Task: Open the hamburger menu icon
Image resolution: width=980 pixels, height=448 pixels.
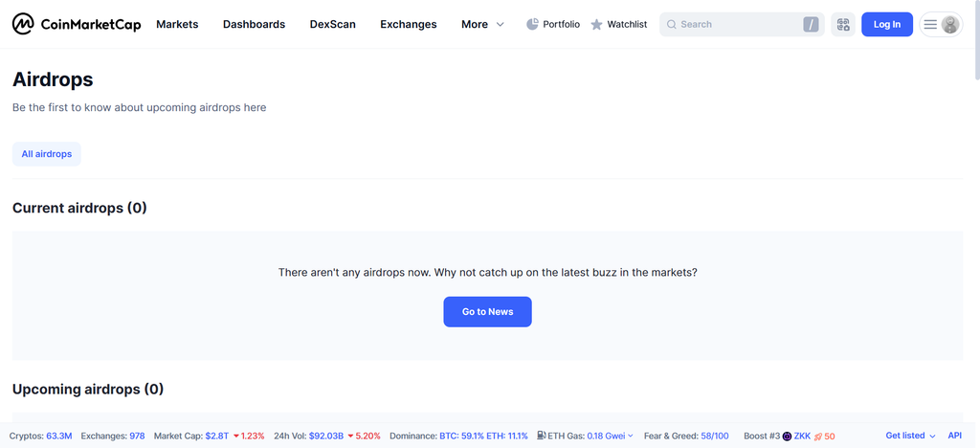Action: (930, 24)
